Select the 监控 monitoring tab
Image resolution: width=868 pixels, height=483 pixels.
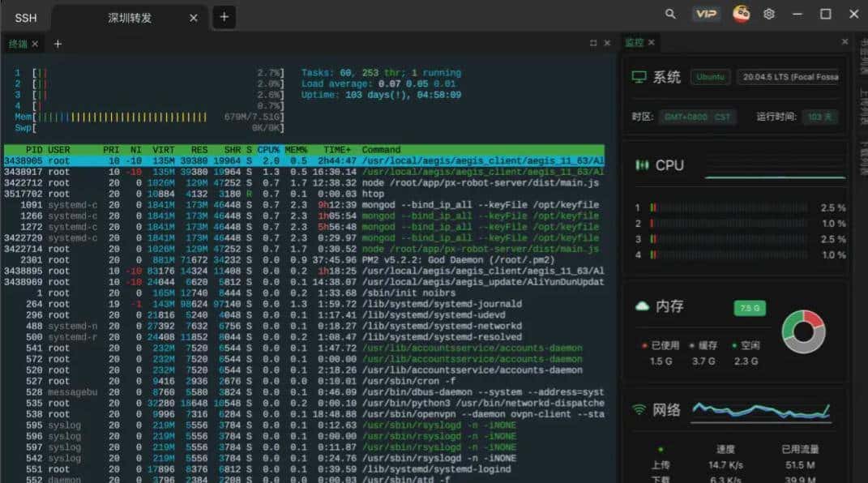click(x=636, y=42)
